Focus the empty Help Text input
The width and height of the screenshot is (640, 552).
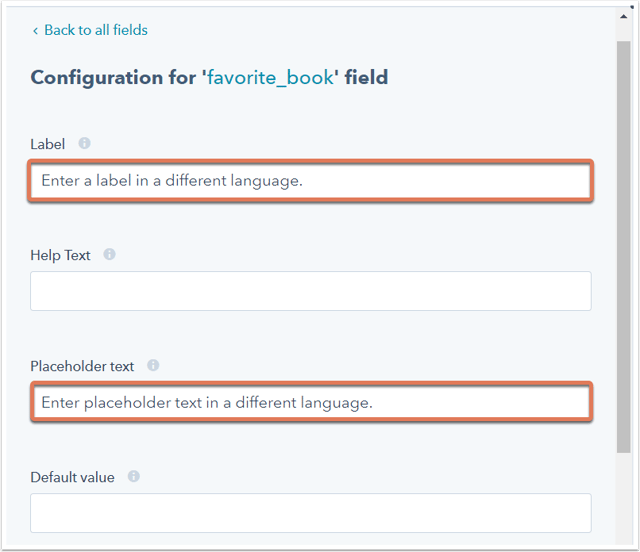pyautogui.click(x=311, y=291)
